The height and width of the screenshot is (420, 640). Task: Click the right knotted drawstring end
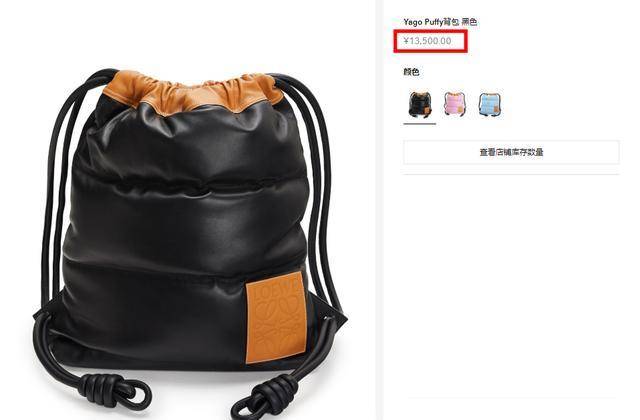pyautogui.click(x=265, y=396)
